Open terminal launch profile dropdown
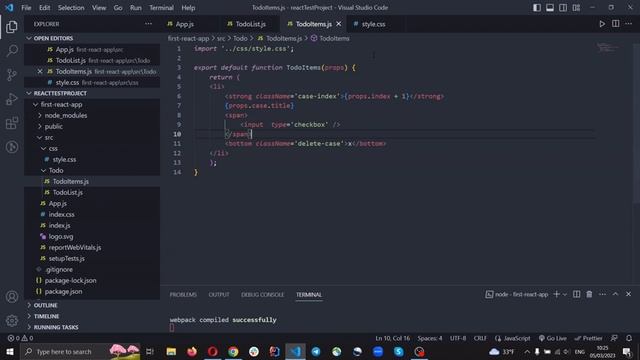Image resolution: width=640 pixels, height=360 pixels. point(565,294)
